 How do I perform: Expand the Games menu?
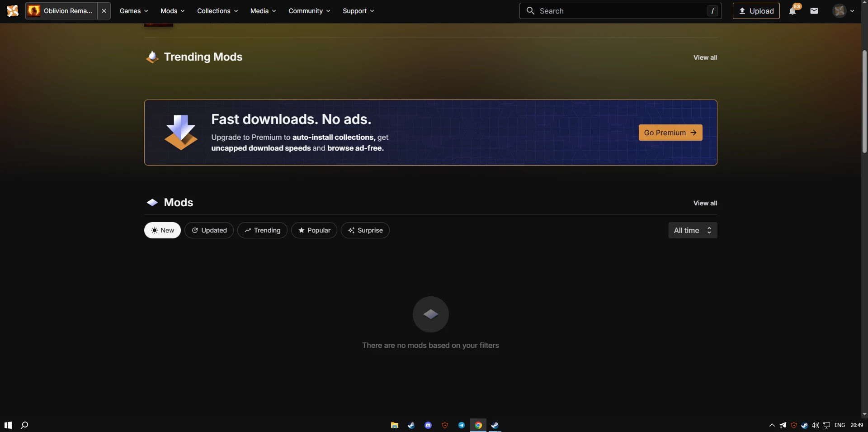tap(134, 11)
